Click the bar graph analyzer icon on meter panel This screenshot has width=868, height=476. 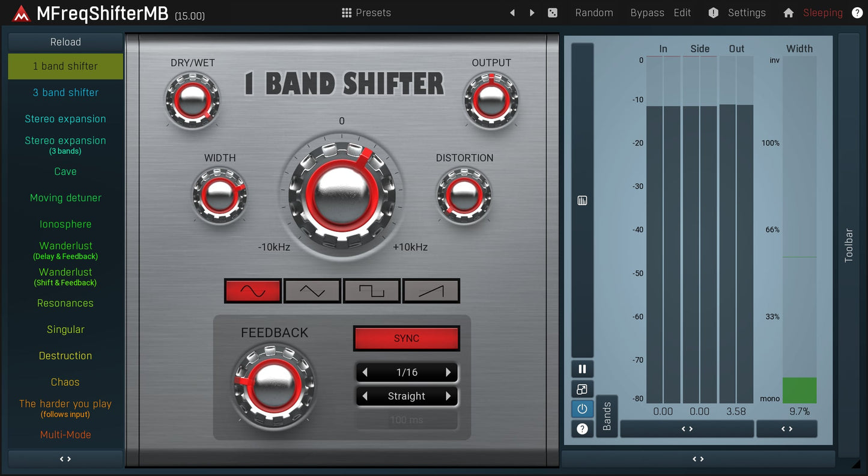click(581, 200)
